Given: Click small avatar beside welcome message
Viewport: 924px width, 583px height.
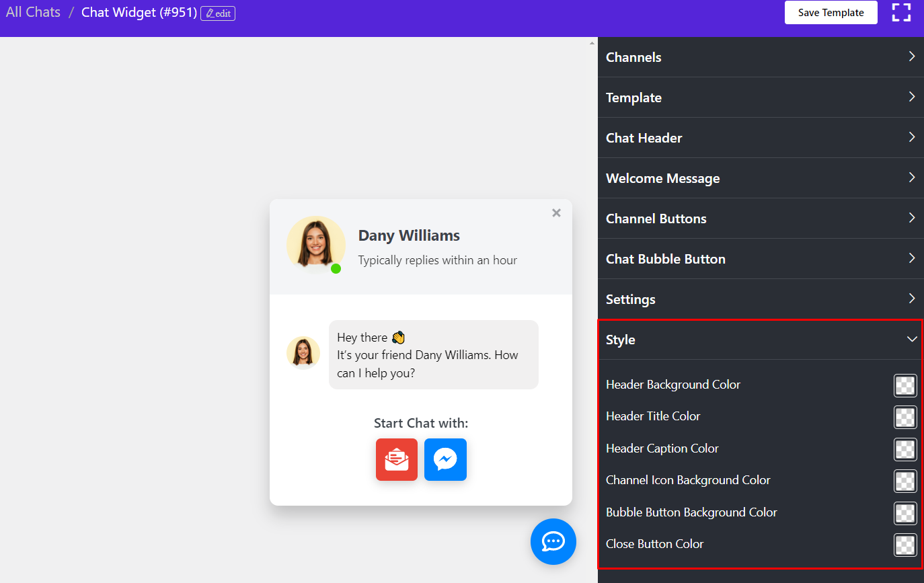Looking at the screenshot, I should pyautogui.click(x=303, y=352).
